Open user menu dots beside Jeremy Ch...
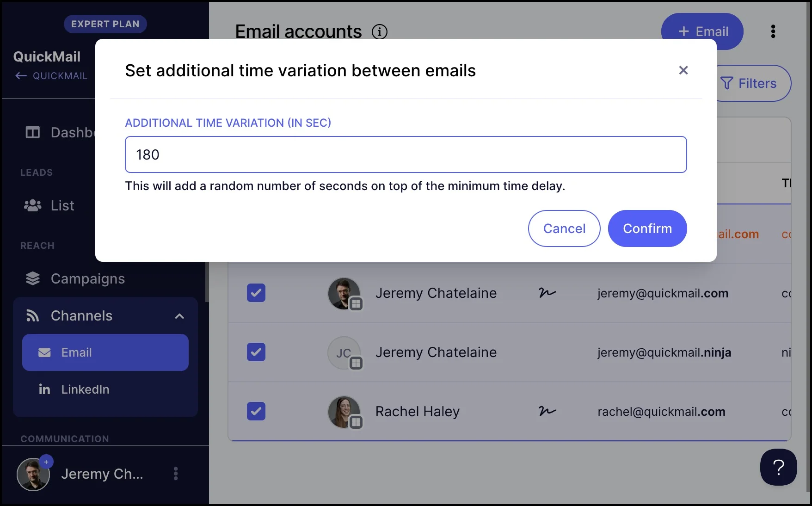Screen dimensions: 812x506 [176, 474]
